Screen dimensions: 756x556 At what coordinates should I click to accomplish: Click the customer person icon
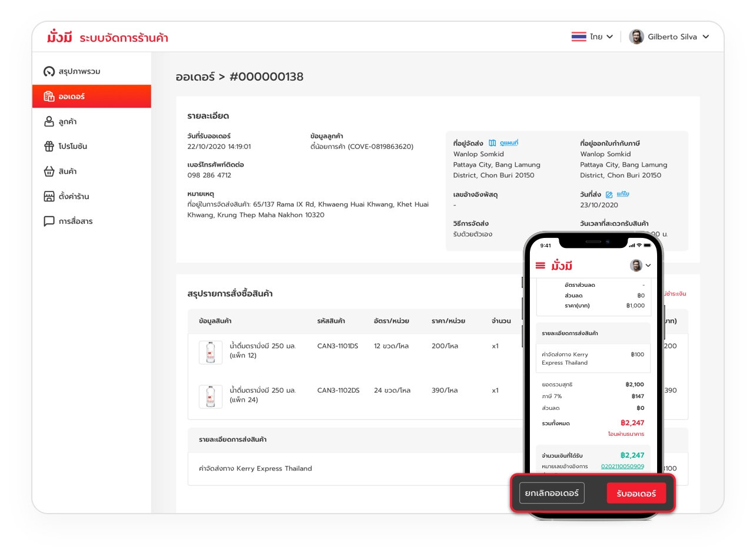(49, 122)
